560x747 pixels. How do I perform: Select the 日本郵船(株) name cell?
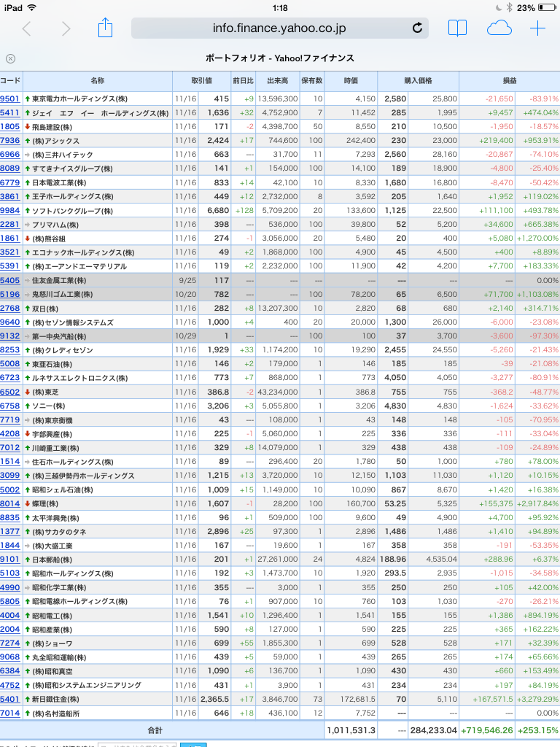tap(98, 560)
